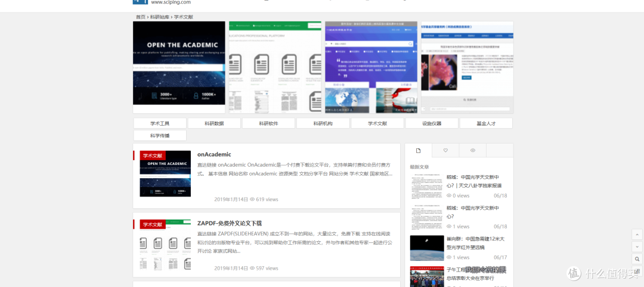
Task: Click the floating up-arrow button
Action: (x=637, y=235)
